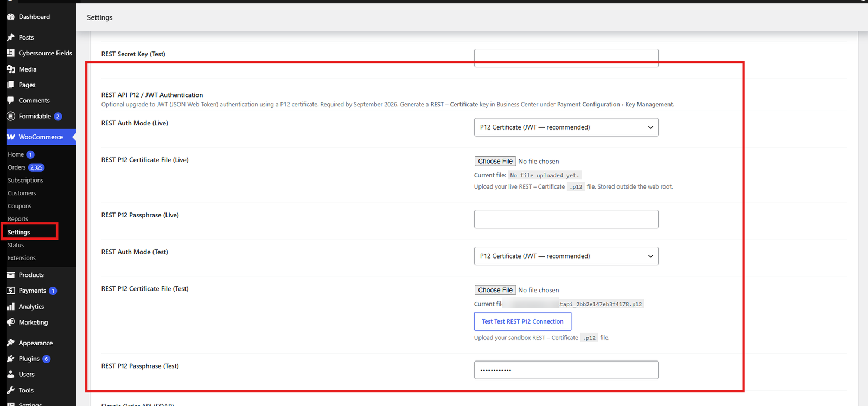Image resolution: width=868 pixels, height=406 pixels.
Task: Click the Plugins update badge 6
Action: (x=47, y=359)
